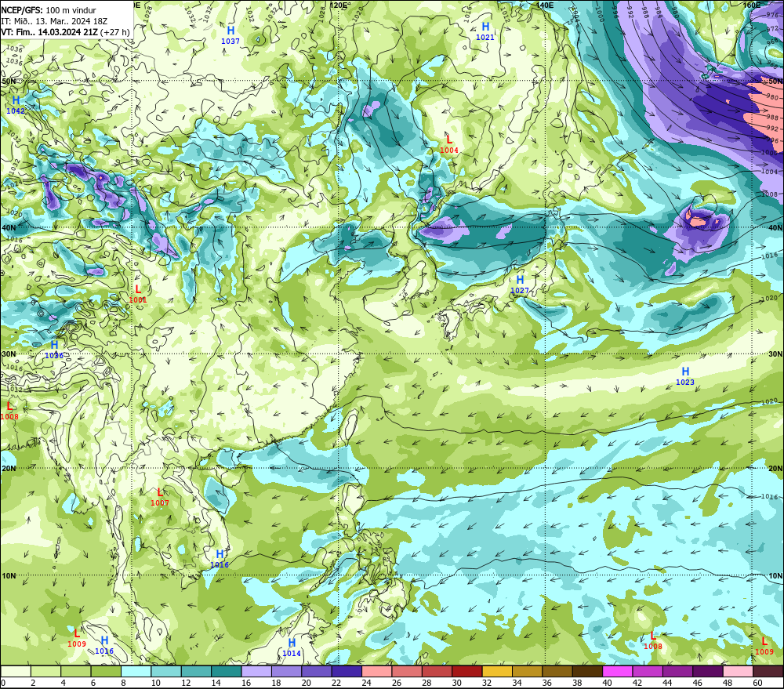Select the maroon legend swatch above 60
Viewport: 784px width, 689px height.
pyautogui.click(x=768, y=671)
